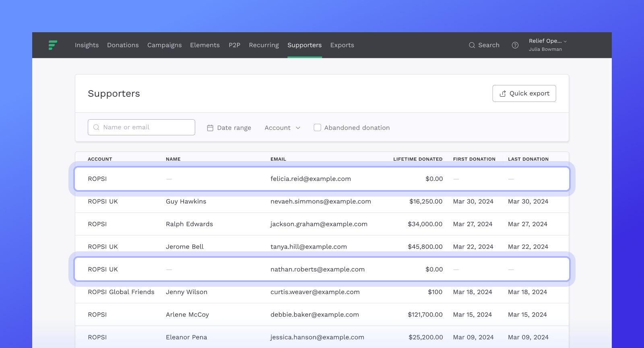644x348 pixels.
Task: Sort by Lifetime Donated column header
Action: [417, 159]
